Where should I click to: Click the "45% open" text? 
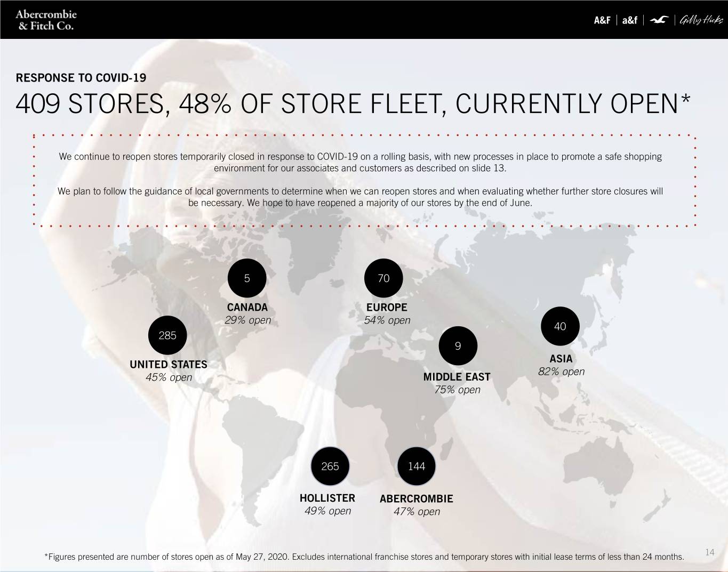click(169, 377)
